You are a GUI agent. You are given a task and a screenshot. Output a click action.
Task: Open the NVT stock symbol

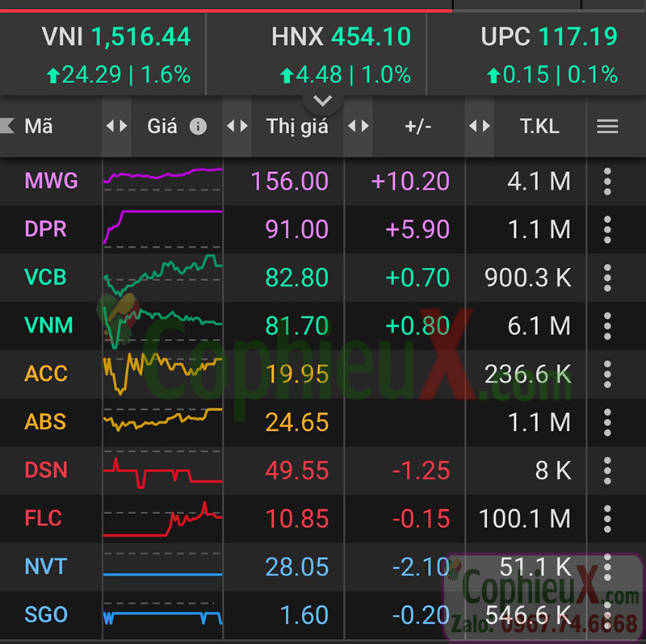(x=46, y=567)
